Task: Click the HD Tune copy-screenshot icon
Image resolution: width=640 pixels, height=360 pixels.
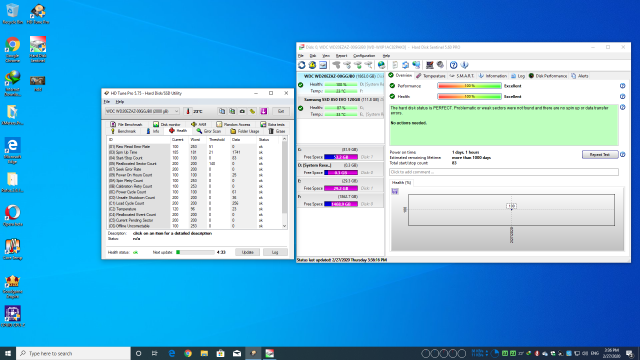Action: tap(232, 111)
